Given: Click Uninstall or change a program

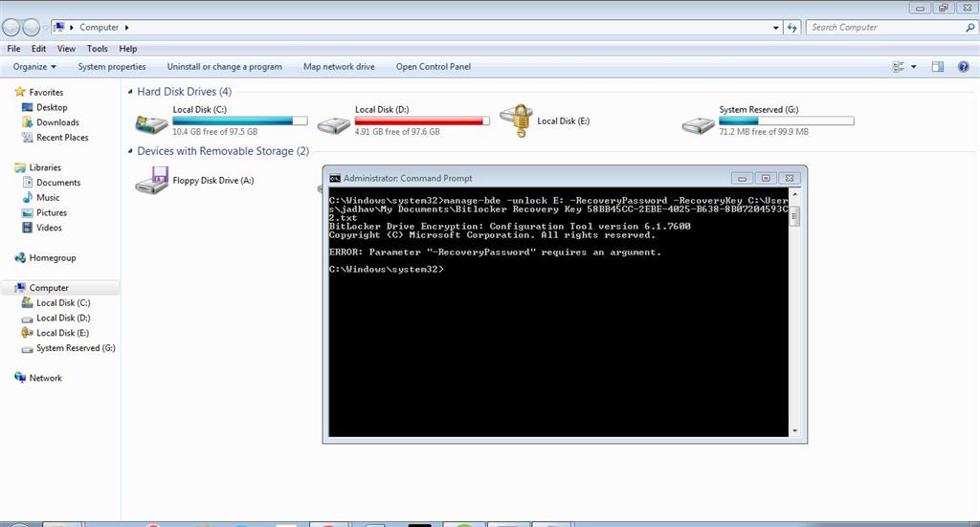Looking at the screenshot, I should (x=224, y=66).
